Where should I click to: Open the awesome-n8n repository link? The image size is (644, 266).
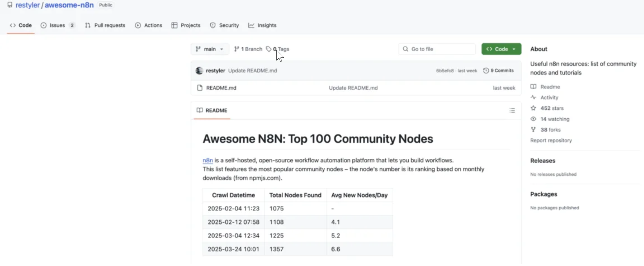pyautogui.click(x=69, y=5)
